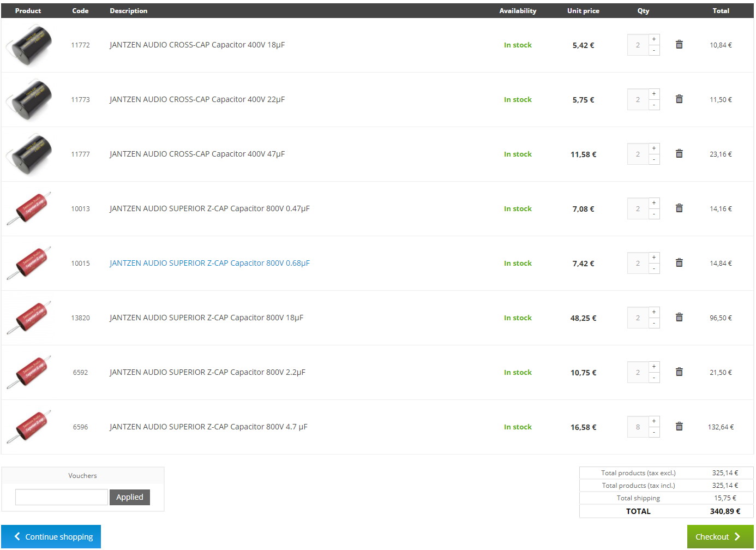
Task: Decrease quantity of item 10015
Action: [x=654, y=268]
